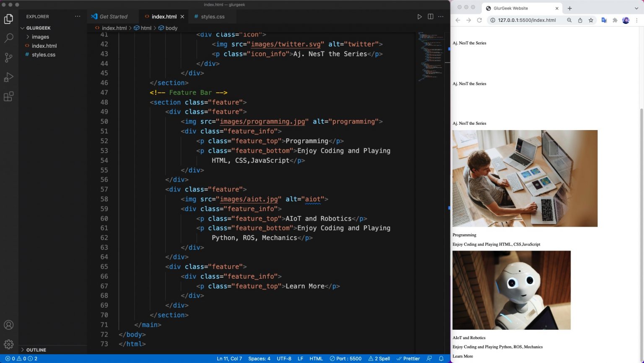Click the Prettier status bar button
Image resolution: width=644 pixels, height=363 pixels.
click(x=408, y=358)
